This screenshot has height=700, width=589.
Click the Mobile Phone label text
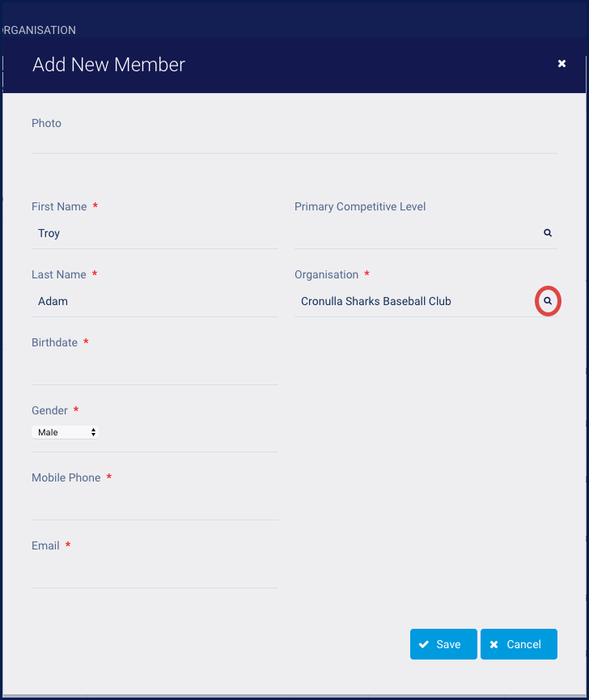click(x=66, y=477)
